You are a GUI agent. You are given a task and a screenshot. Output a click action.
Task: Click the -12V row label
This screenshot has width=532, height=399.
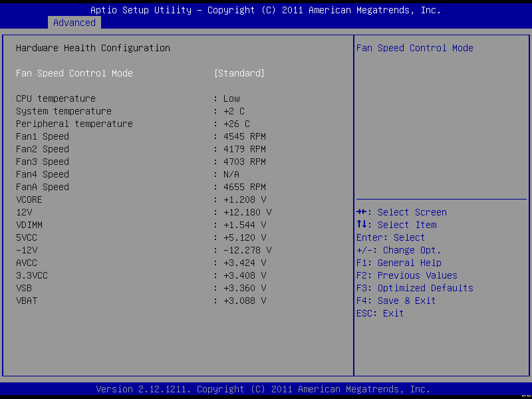(27, 251)
